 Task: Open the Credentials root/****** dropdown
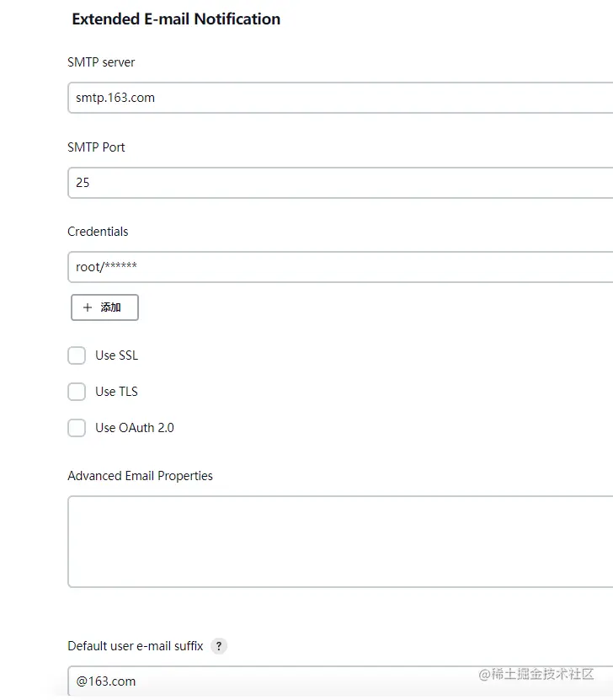337,267
